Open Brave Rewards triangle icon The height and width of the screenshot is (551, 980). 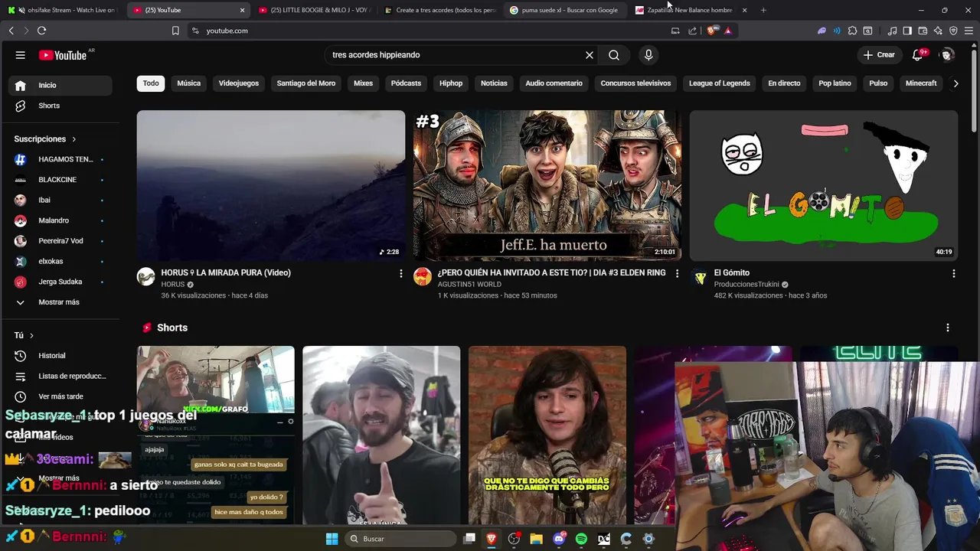[x=728, y=31]
